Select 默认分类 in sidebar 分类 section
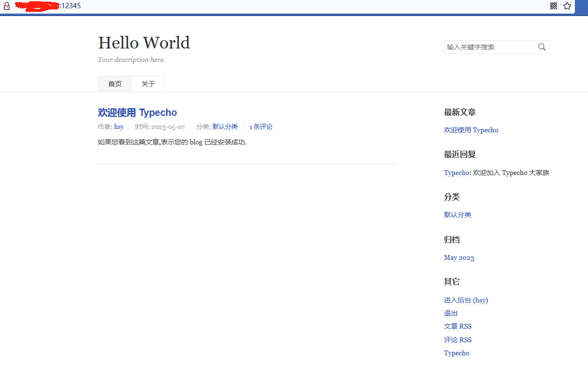Image resolution: width=588 pixels, height=381 pixels. pos(457,215)
